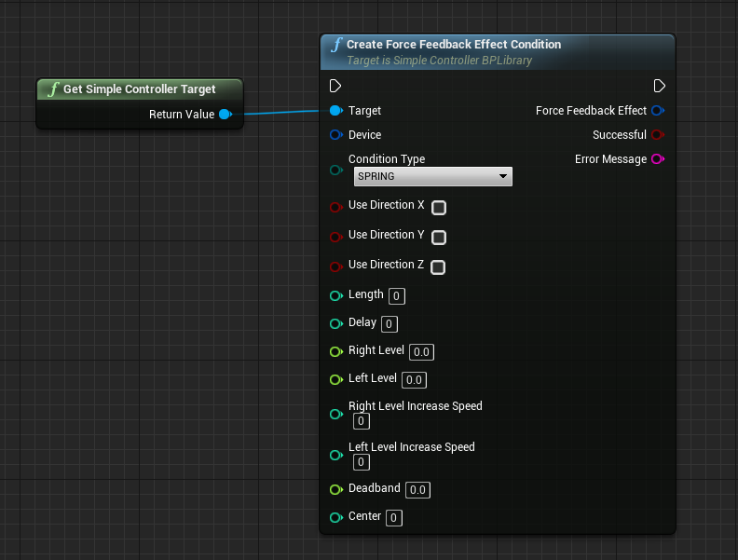Click the Deadband value field
This screenshot has width=738, height=560.
click(417, 490)
